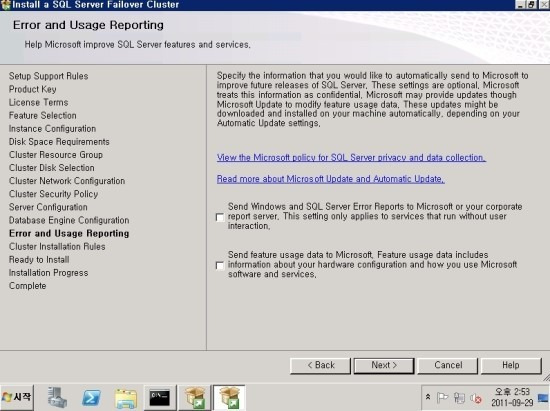This screenshot has width=550, height=411.
Task: Select the Ready to Install step
Action: click(x=39, y=260)
